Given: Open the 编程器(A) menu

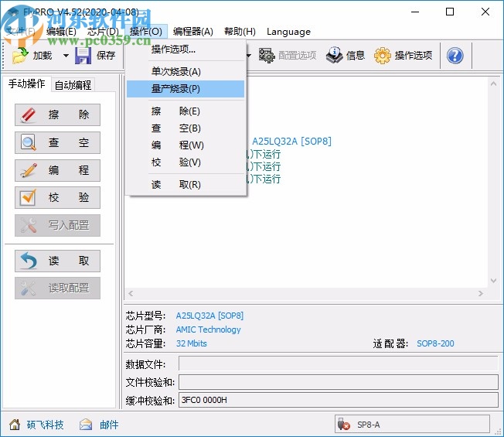Looking at the screenshot, I should pos(192,32).
